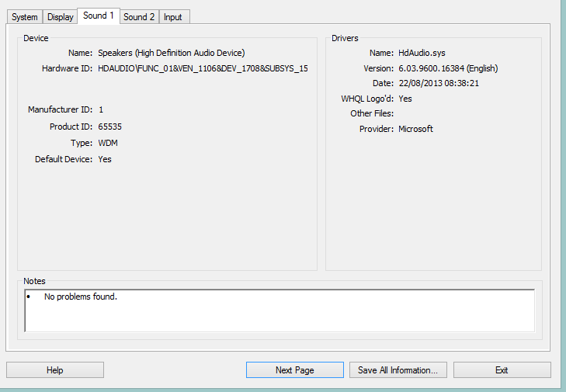Save All Information to file

398,370
